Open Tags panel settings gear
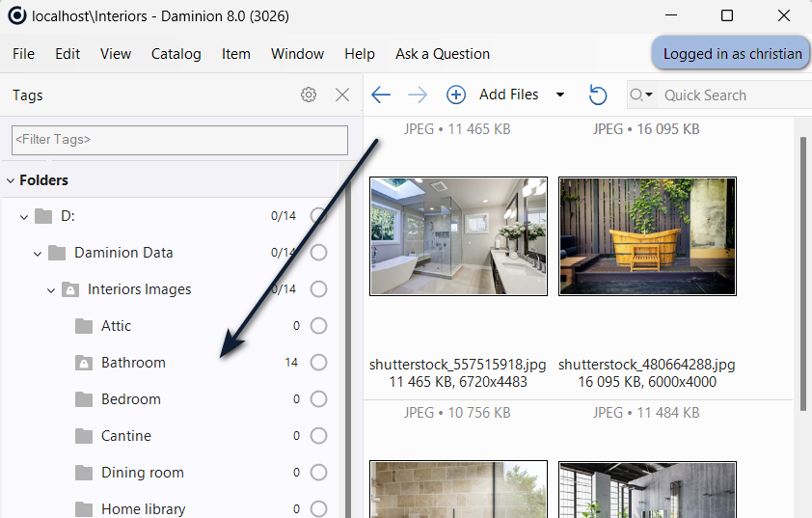Image resolution: width=812 pixels, height=518 pixels. pos(309,95)
